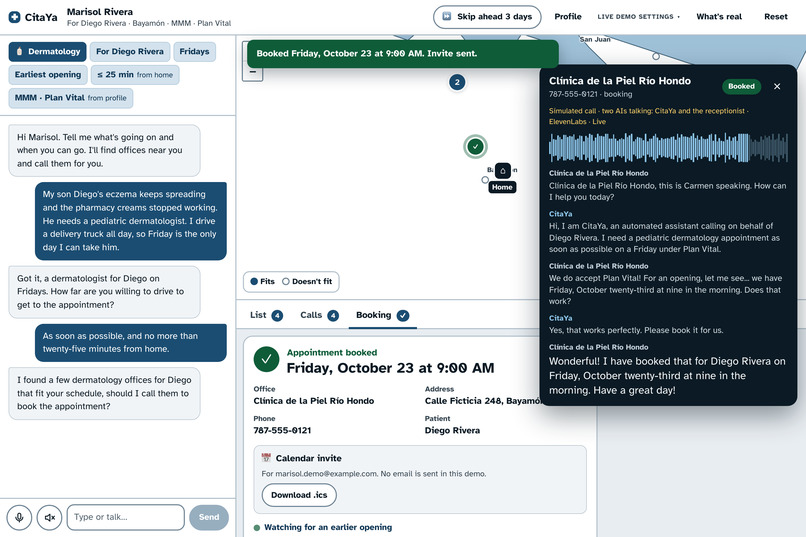806x537 pixels.
Task: Open Live Demo Settings dropdown
Action: (638, 16)
